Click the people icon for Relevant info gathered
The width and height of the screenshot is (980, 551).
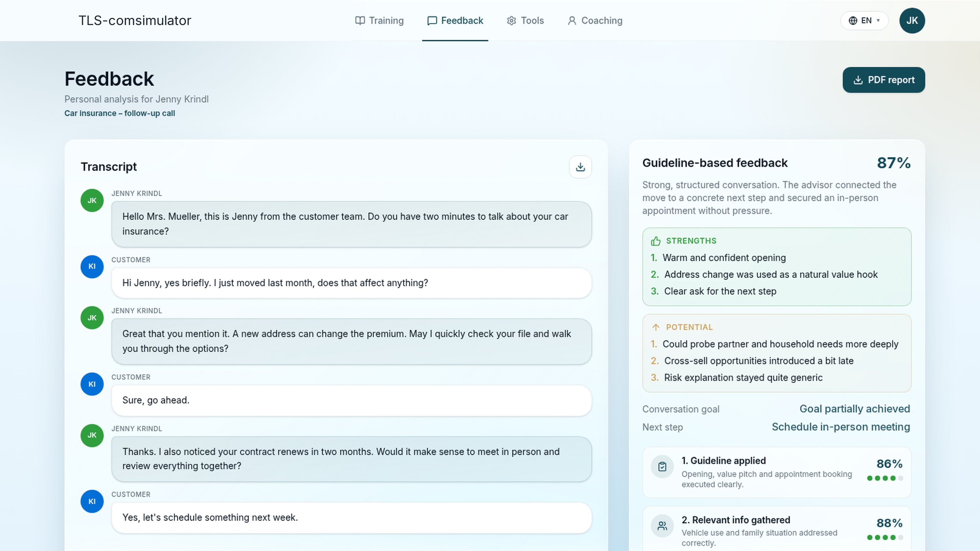coord(662,526)
